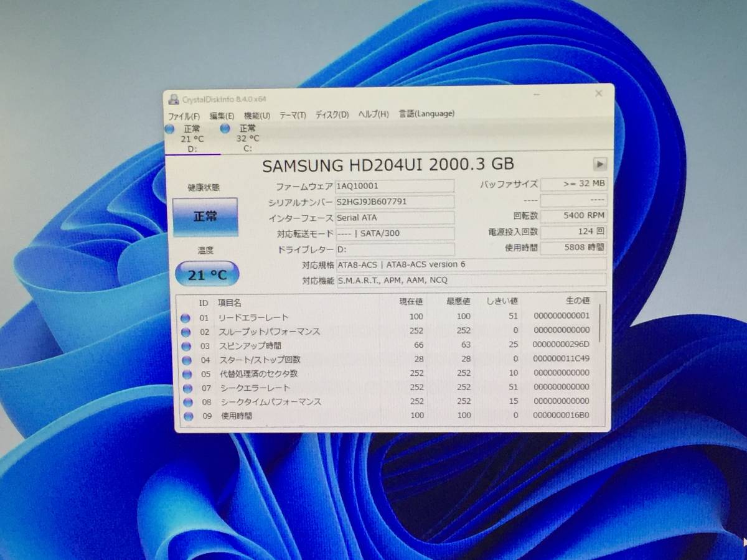
Task: Open the ファイル(F) menu
Action: point(184,115)
